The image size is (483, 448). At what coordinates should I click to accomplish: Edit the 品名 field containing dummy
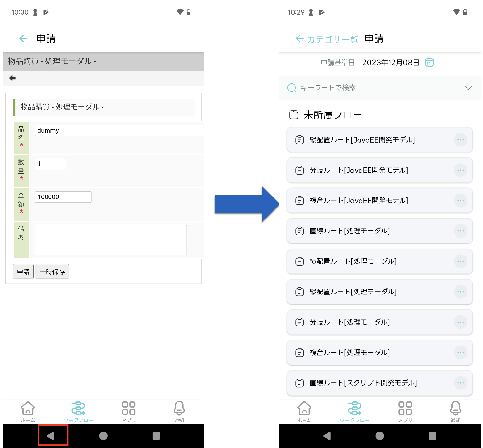(119, 130)
